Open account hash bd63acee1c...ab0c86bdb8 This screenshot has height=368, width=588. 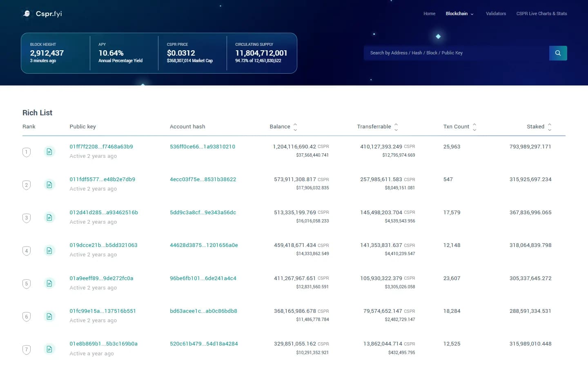click(x=203, y=311)
